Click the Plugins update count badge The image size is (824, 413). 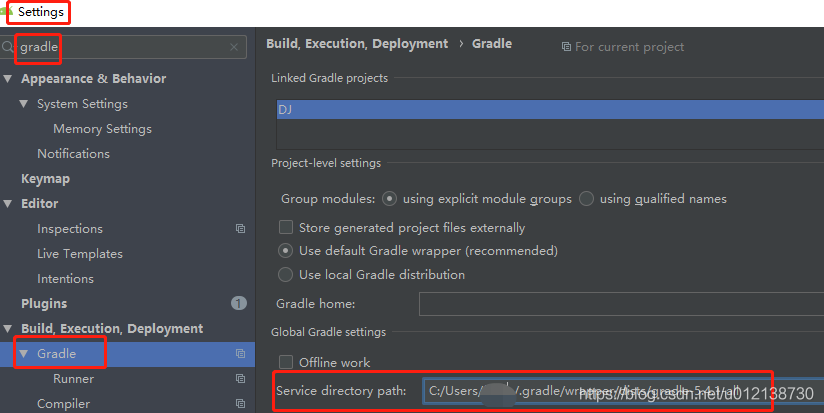pos(238,303)
